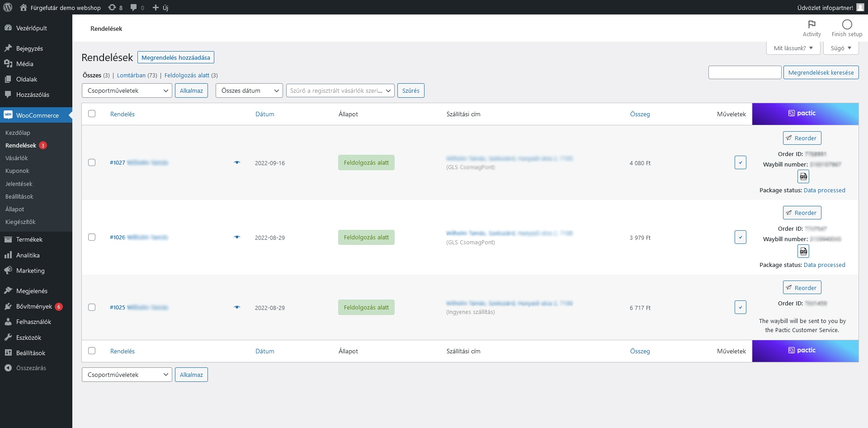Open Vezérlőpult dashboard in sidebar
The image size is (868, 428).
36,28
